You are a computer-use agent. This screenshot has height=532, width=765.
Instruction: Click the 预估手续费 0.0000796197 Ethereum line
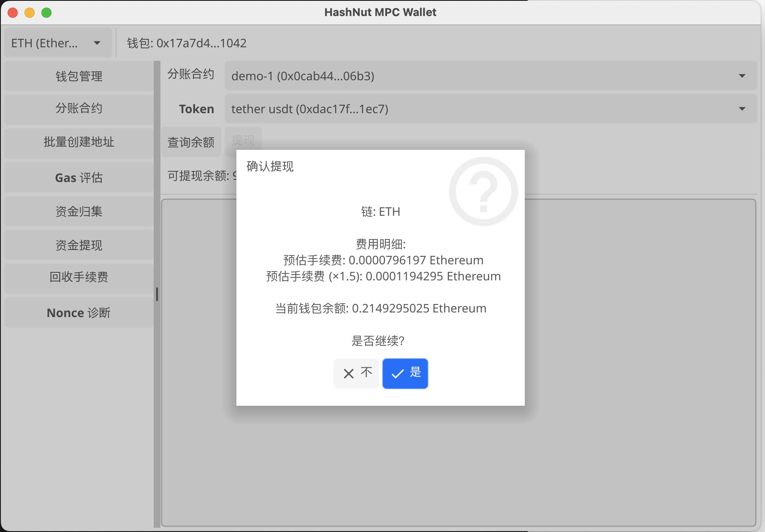(x=383, y=260)
